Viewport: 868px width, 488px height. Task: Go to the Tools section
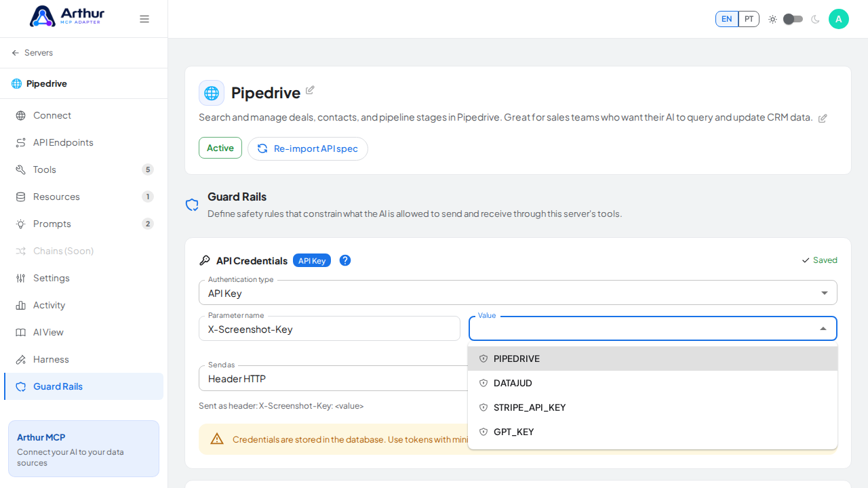pos(84,169)
